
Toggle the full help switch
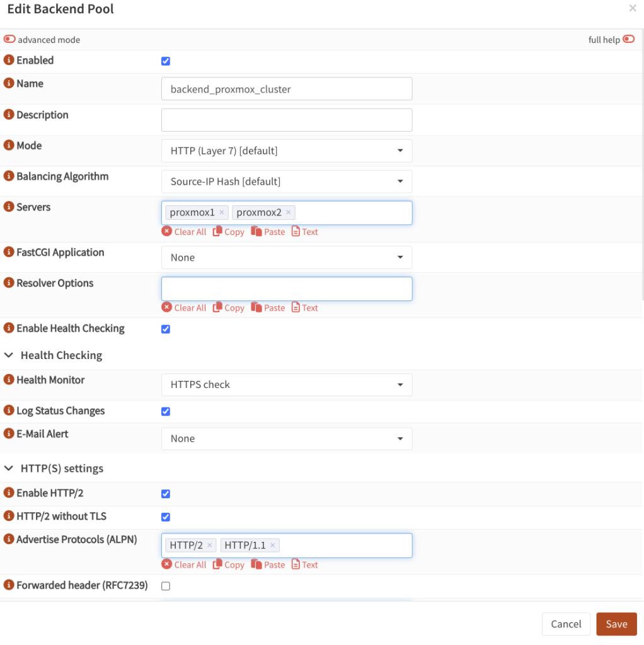tap(628, 38)
